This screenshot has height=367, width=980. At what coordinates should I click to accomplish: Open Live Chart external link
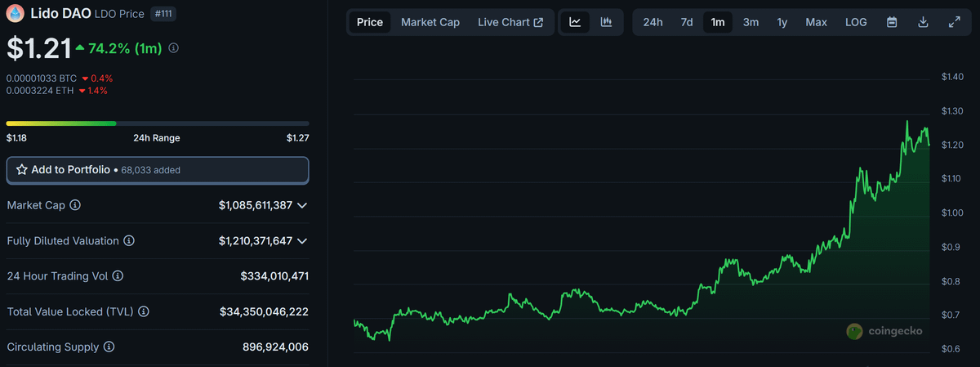click(x=510, y=22)
